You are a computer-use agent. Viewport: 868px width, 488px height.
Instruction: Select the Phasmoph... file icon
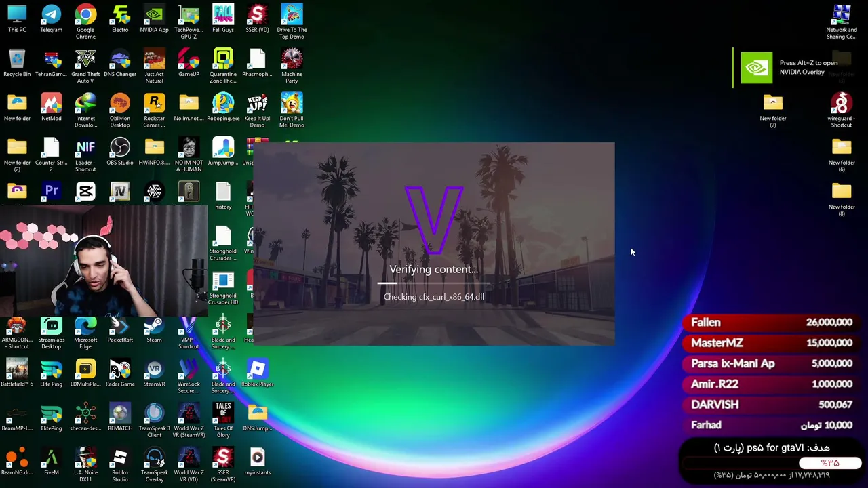[257, 63]
